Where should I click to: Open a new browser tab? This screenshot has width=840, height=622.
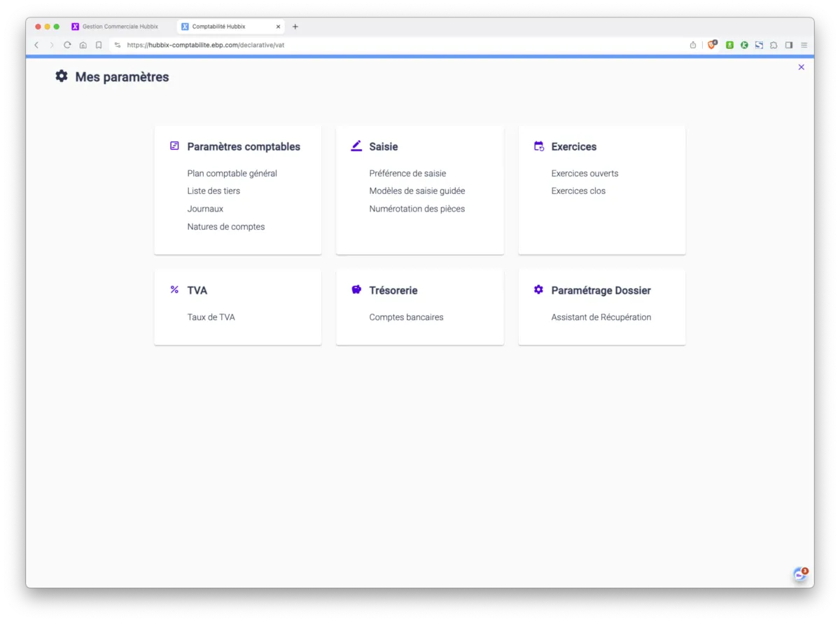tap(295, 27)
